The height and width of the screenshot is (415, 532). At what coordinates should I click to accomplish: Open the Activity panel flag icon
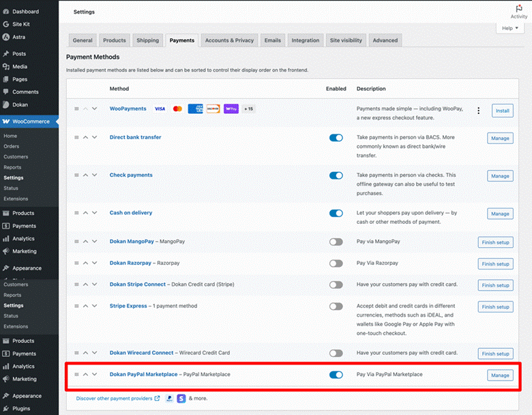(x=518, y=9)
